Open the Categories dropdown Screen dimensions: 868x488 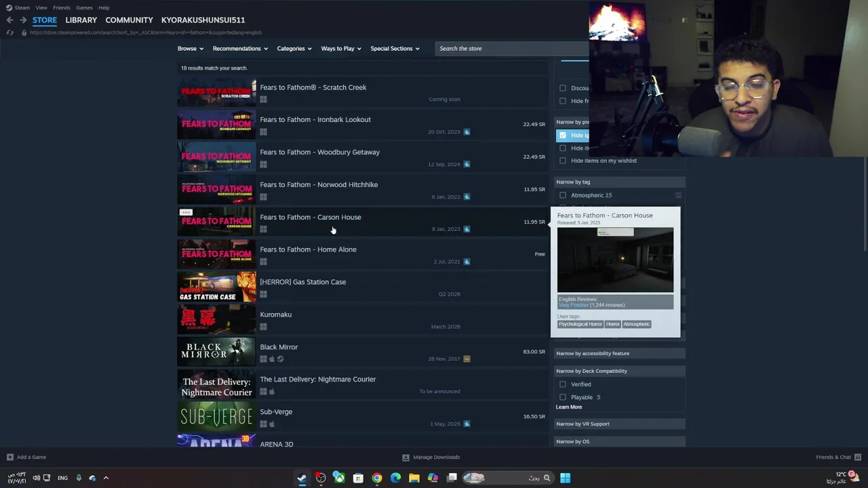294,48
